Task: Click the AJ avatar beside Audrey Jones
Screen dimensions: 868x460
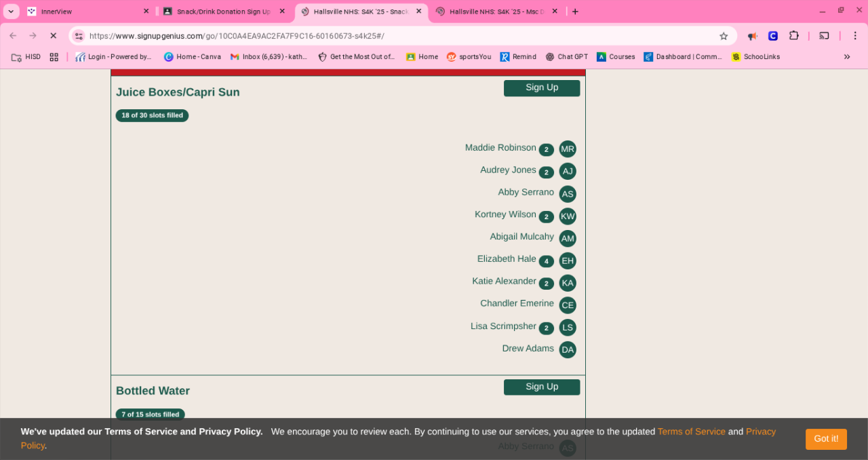Action: (x=568, y=172)
